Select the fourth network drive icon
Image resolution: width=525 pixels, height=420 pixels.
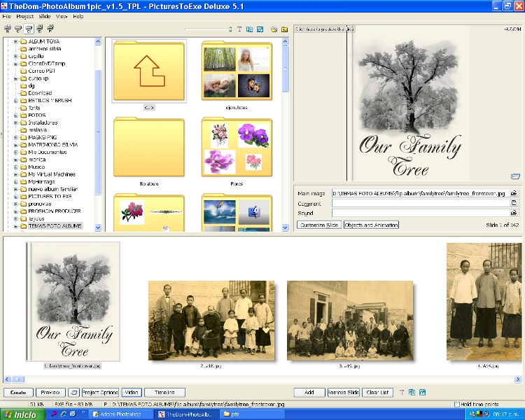pyautogui.click(x=39, y=29)
